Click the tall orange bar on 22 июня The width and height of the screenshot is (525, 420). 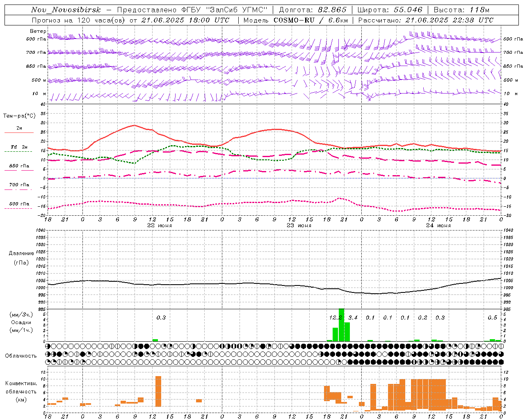coord(158,391)
